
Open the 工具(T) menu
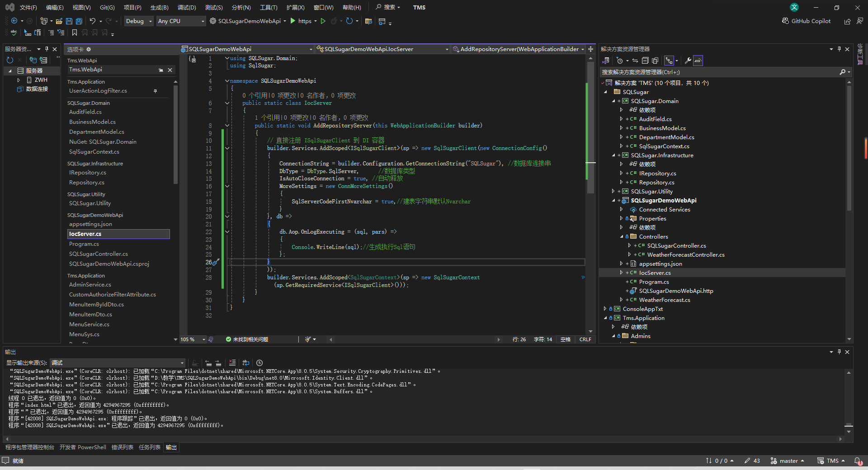(x=269, y=8)
